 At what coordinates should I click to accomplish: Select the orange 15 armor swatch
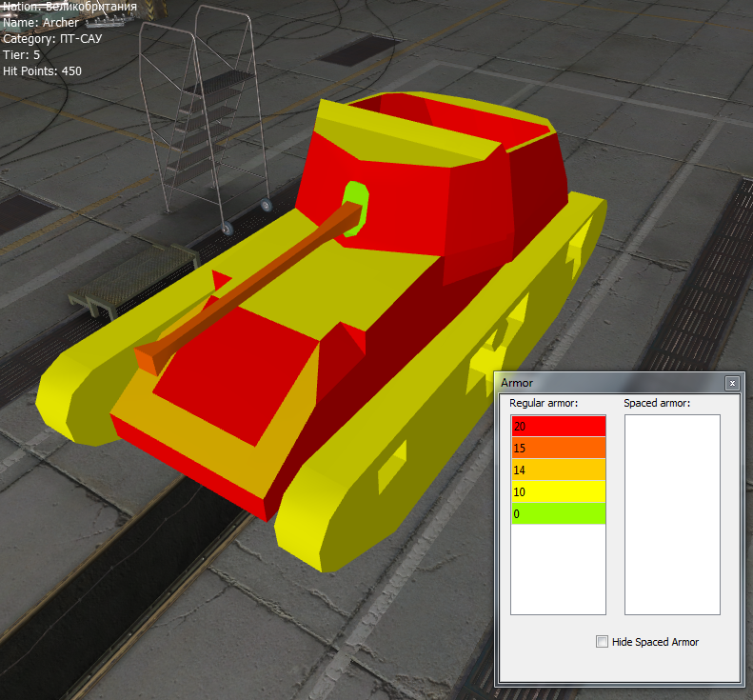(558, 448)
